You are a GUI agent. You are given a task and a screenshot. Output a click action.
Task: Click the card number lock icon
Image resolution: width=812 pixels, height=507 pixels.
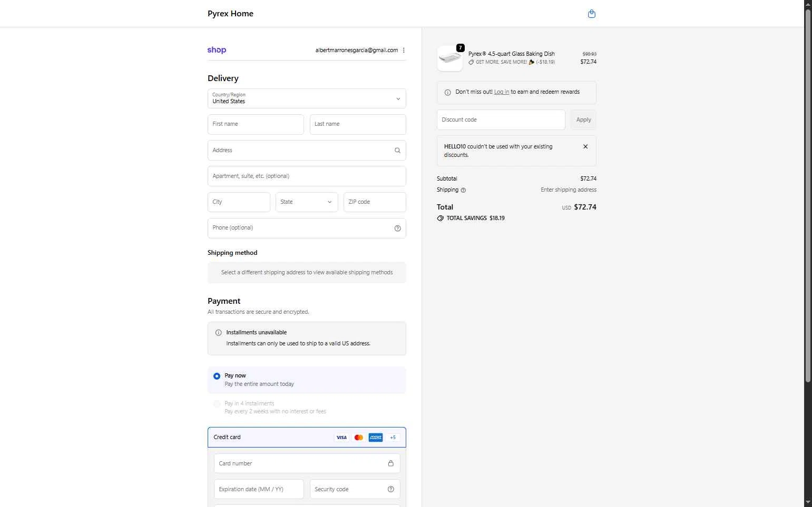(390, 463)
